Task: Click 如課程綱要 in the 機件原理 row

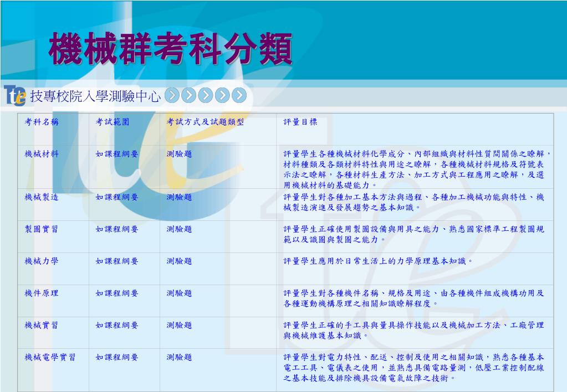Action: [117, 293]
